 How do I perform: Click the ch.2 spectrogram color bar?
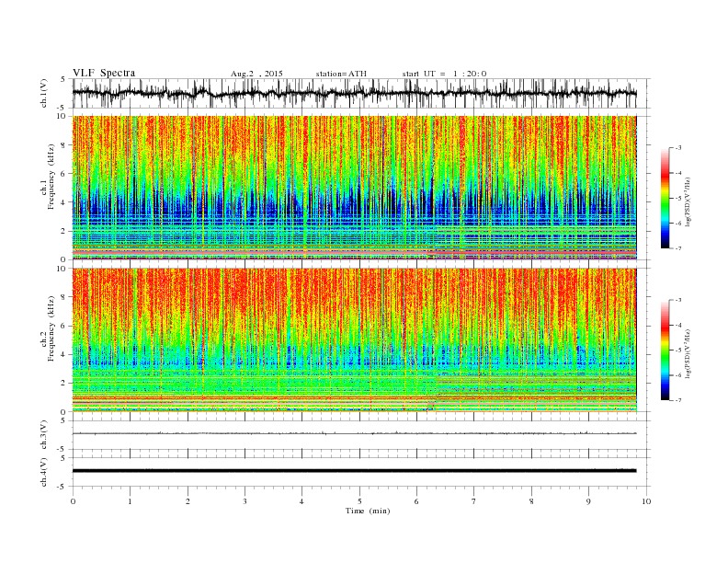(x=665, y=350)
